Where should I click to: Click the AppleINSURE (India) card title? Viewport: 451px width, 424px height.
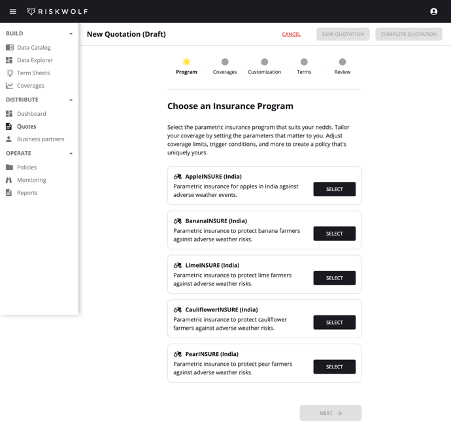213,176
